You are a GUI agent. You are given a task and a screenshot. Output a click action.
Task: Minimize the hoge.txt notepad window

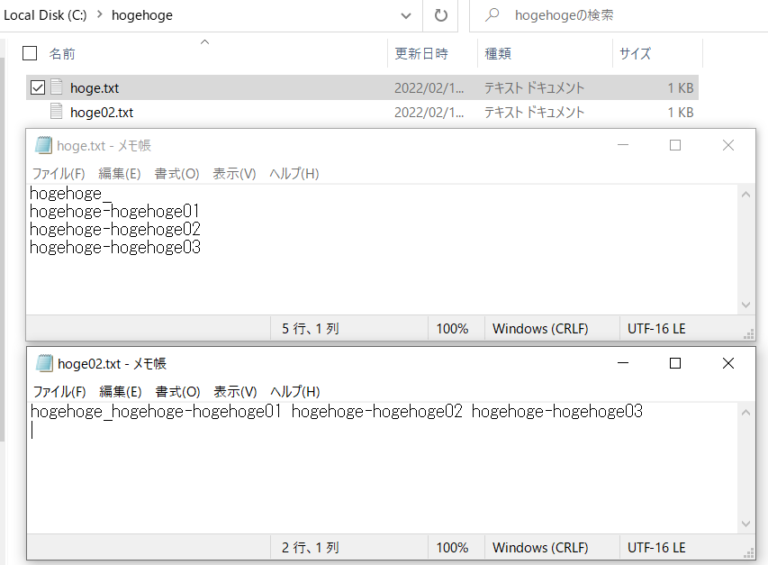[623, 145]
